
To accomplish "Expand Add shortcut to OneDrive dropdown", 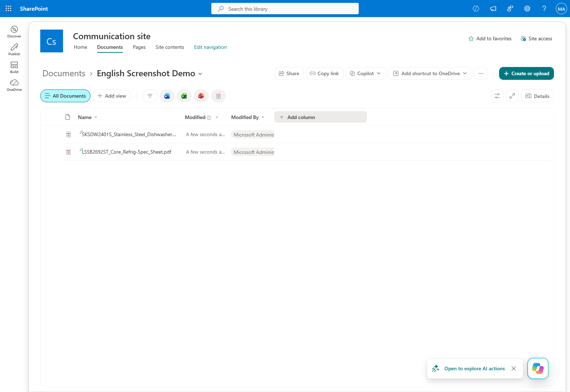I will [x=430, y=73].
